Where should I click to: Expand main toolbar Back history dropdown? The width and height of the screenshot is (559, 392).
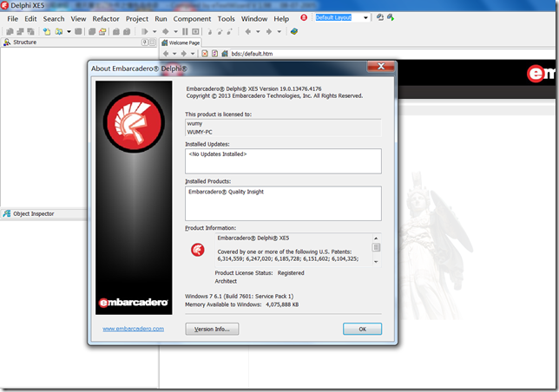[258, 32]
